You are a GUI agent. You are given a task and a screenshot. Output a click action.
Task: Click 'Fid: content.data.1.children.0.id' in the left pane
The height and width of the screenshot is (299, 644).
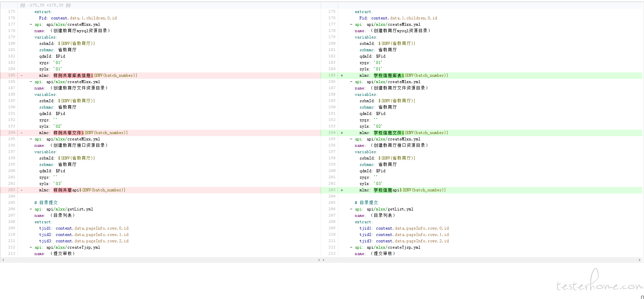coord(78,18)
